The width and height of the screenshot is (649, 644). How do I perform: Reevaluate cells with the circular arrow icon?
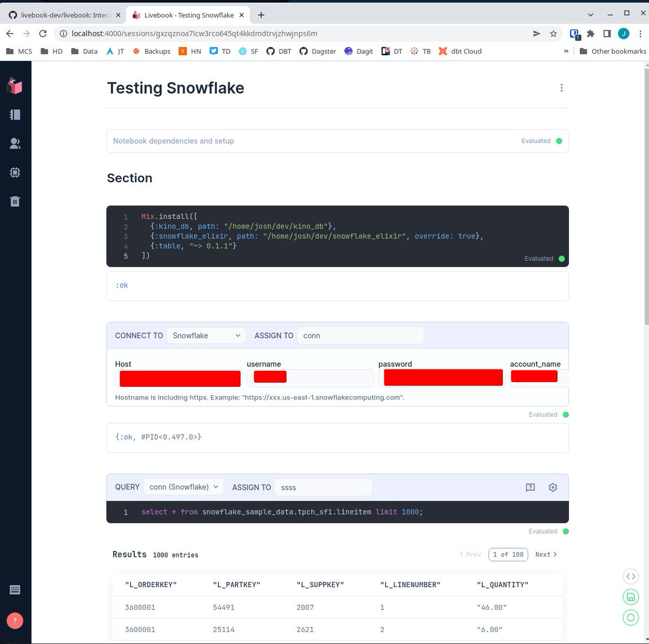coord(631,617)
